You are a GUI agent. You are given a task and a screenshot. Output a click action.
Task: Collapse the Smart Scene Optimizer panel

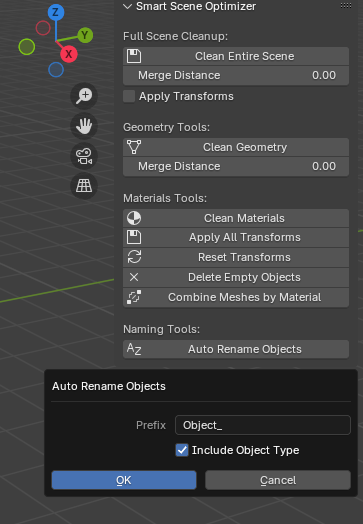click(127, 6)
